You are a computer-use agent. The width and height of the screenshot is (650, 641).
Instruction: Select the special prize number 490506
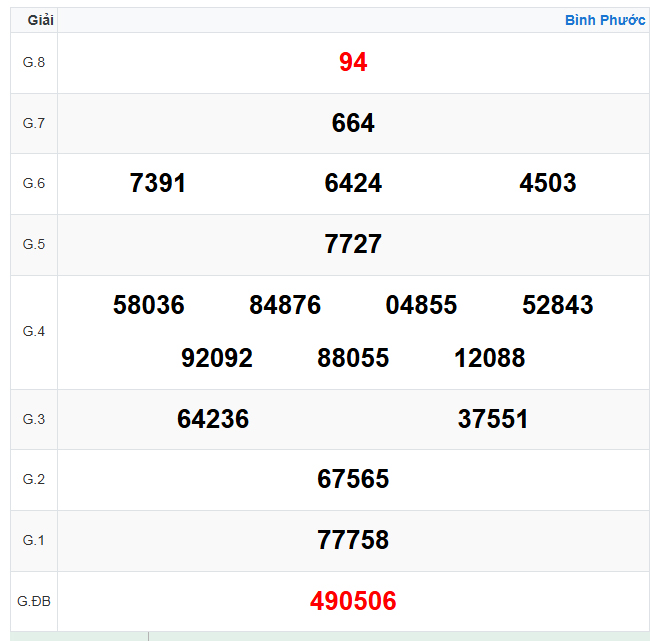click(x=353, y=601)
